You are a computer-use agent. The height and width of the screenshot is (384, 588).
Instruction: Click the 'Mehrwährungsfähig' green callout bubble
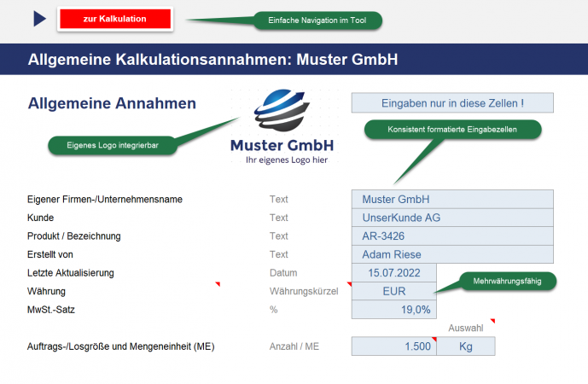(508, 280)
